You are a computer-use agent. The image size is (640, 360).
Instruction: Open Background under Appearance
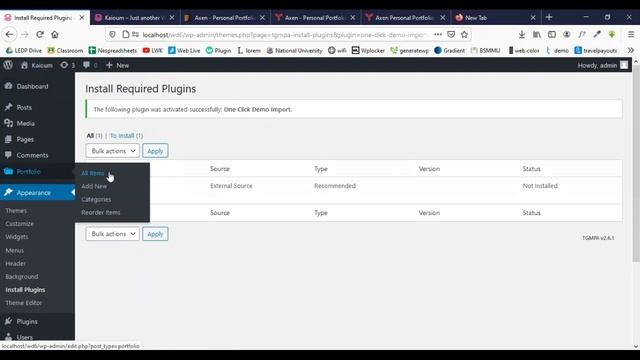click(x=22, y=276)
